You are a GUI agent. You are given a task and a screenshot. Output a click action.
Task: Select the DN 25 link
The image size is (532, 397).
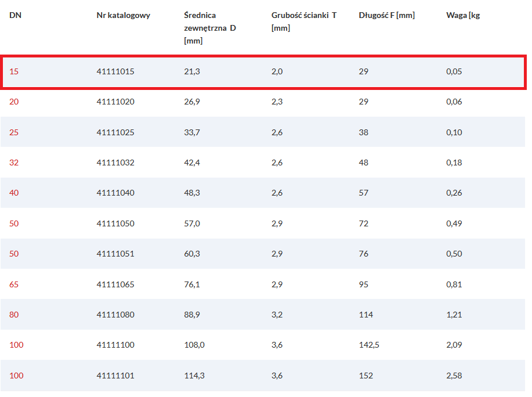point(14,132)
